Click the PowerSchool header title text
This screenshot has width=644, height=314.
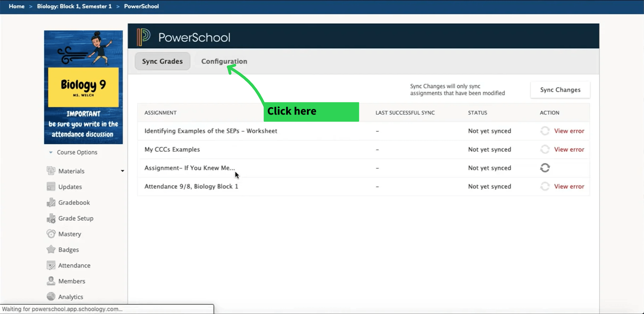[194, 37]
